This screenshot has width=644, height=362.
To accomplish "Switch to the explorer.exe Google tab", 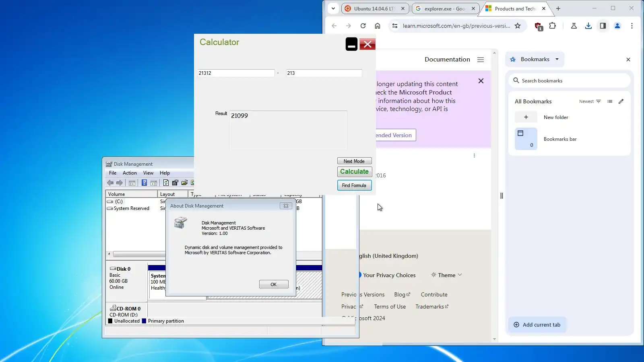I will click(445, 8).
